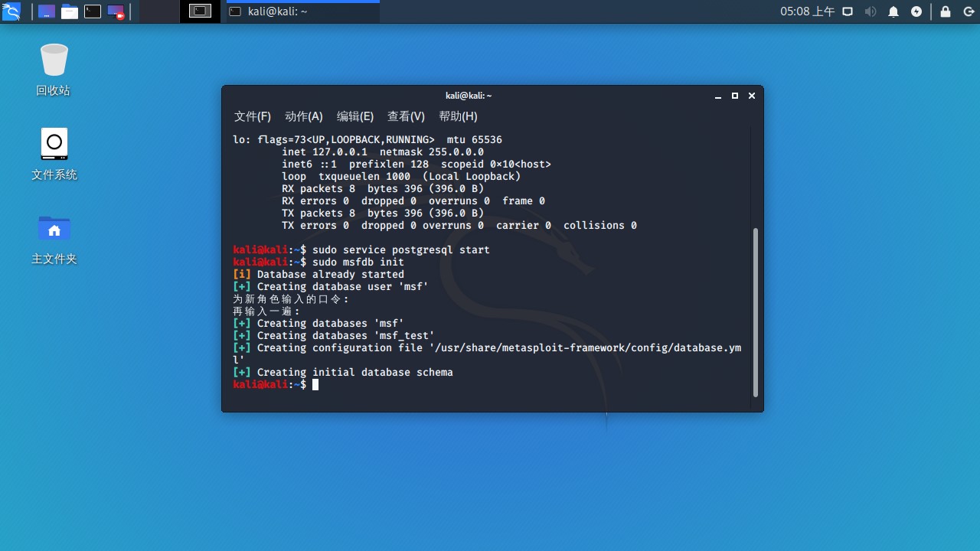Open the Kali applications menu logo

click(x=11, y=11)
